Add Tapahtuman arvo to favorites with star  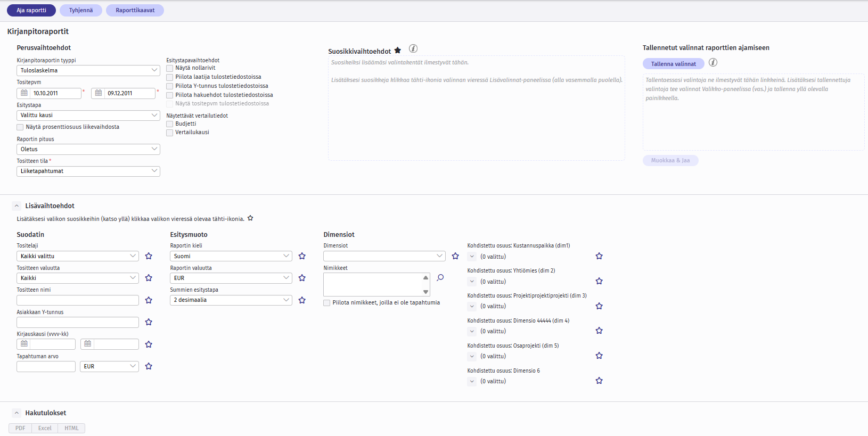click(x=149, y=366)
